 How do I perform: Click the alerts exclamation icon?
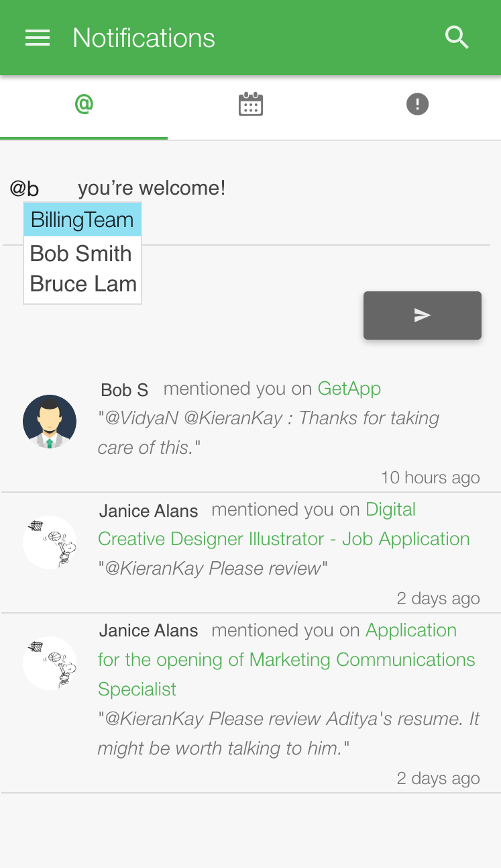(417, 104)
